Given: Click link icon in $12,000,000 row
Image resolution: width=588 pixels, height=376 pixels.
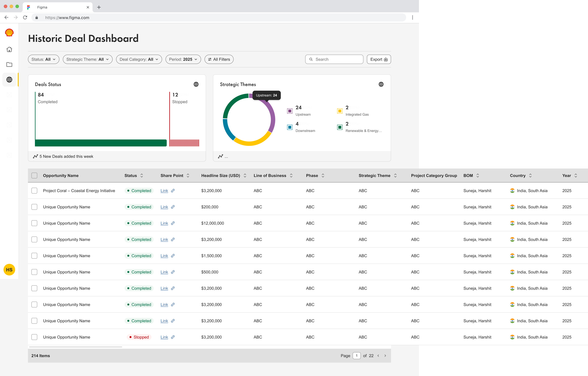Looking at the screenshot, I should coord(173,223).
